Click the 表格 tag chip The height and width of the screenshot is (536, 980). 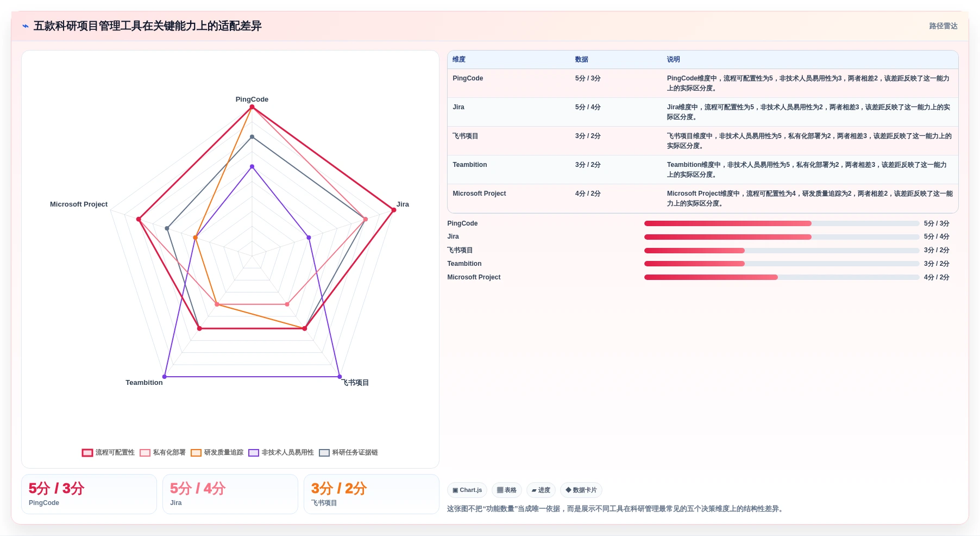point(507,490)
